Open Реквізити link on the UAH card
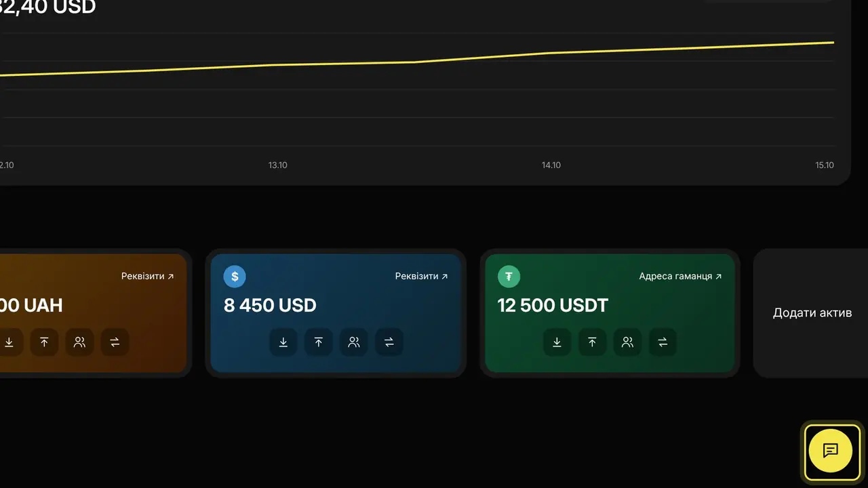 148,277
